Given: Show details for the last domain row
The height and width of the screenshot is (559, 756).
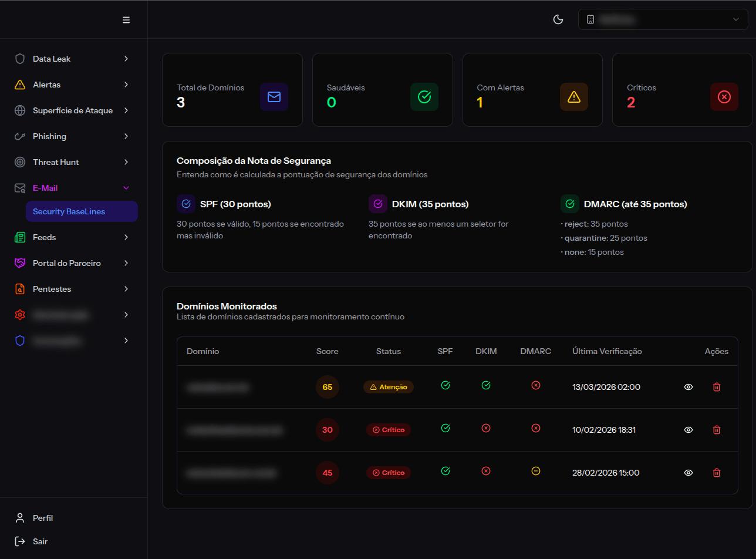Looking at the screenshot, I should [x=688, y=473].
